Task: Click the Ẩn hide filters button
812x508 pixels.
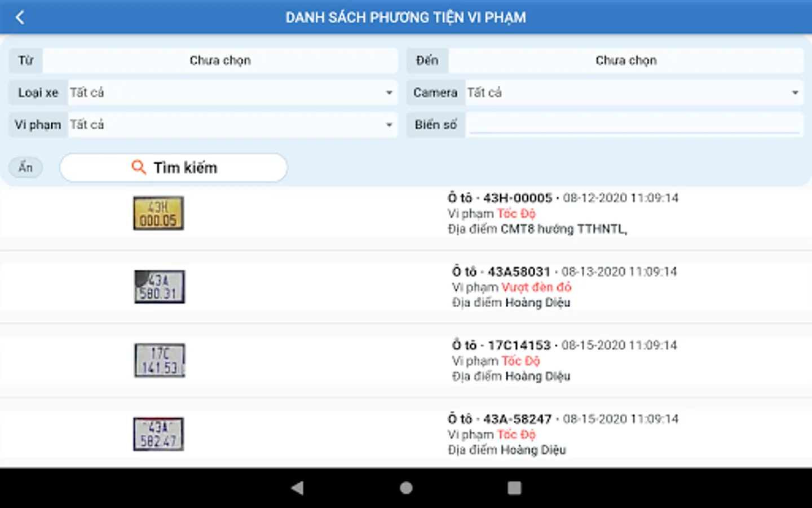Action: point(25,167)
